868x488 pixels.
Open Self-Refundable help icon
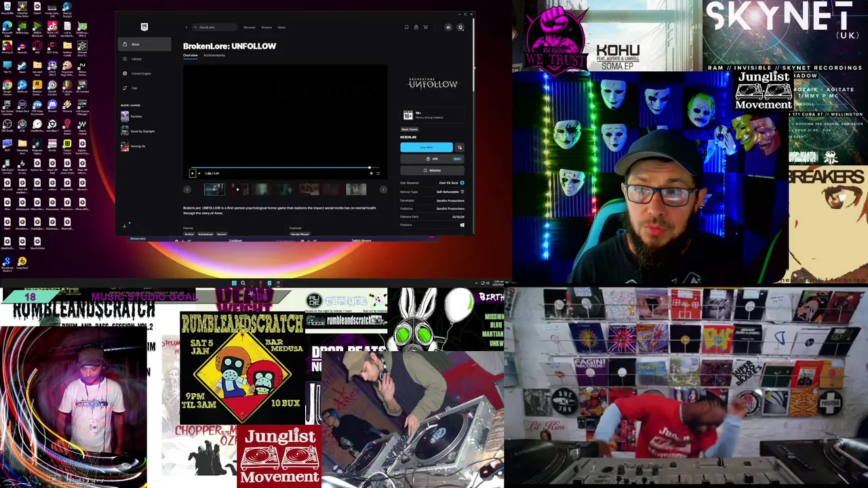point(462,192)
